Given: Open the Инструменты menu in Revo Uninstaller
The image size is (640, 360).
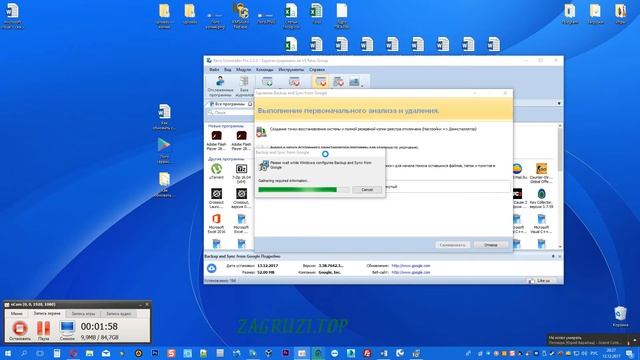Looking at the screenshot, I should [291, 70].
